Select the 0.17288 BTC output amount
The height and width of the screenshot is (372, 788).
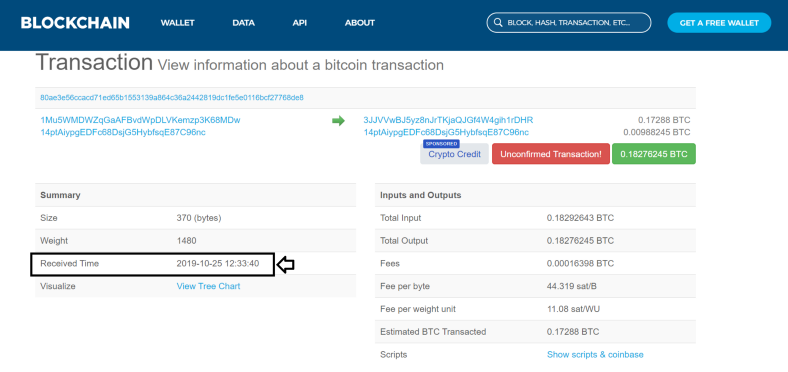point(664,120)
